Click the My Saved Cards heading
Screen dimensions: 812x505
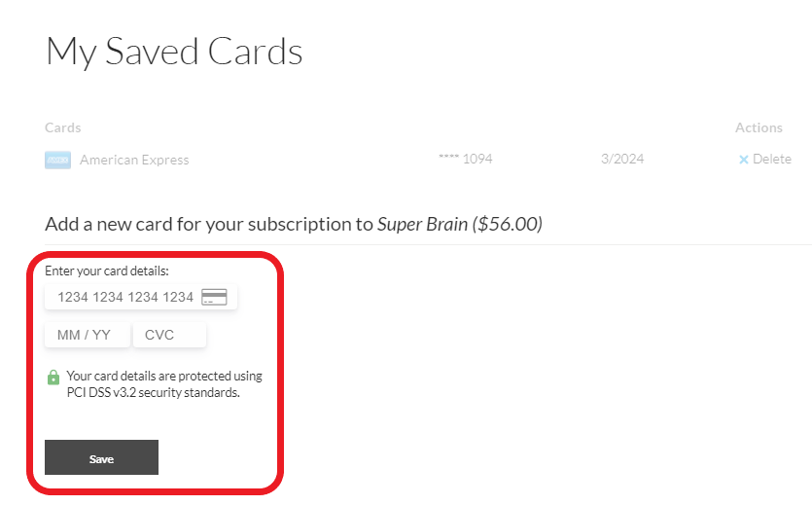pos(174,52)
